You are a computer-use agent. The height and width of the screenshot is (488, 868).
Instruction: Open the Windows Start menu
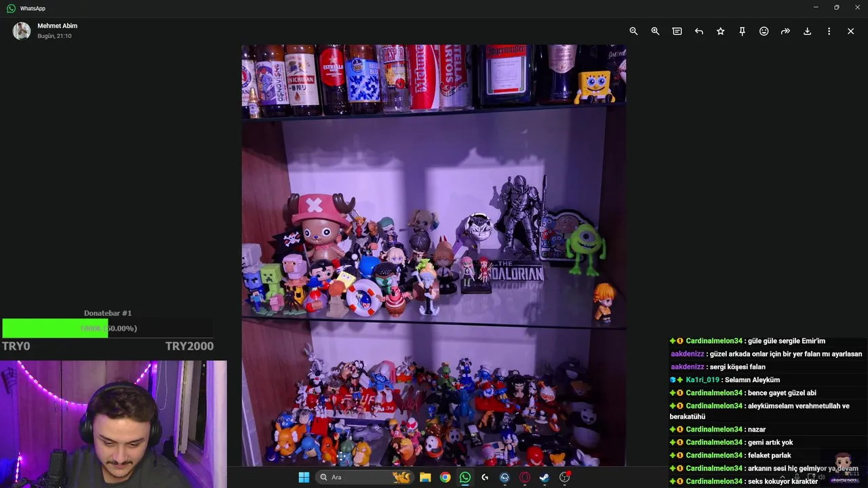point(304,477)
